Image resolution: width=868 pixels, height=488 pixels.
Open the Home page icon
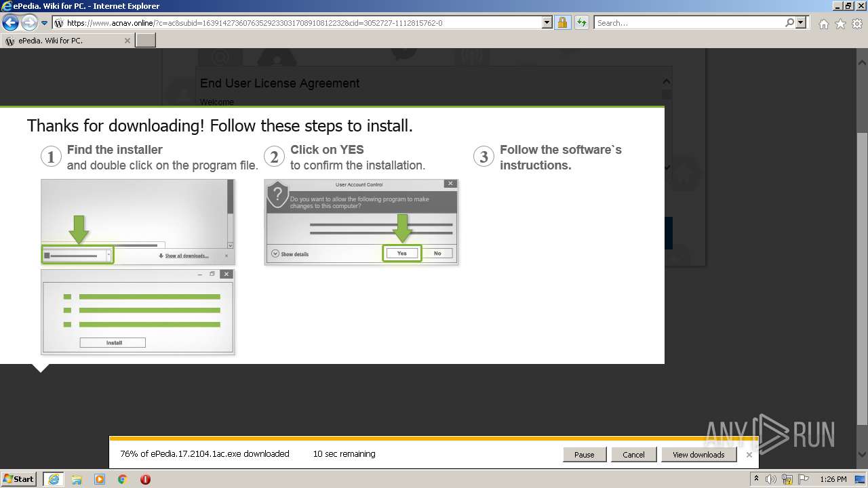[x=823, y=24]
